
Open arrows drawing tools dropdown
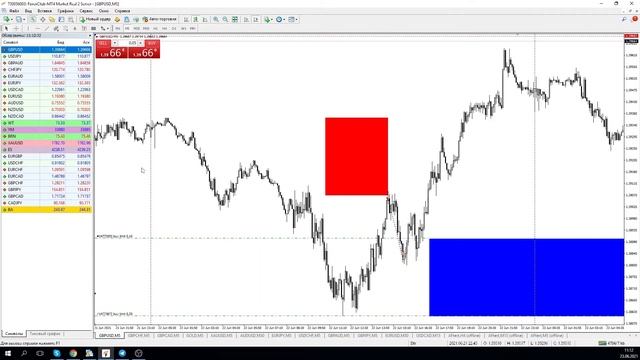tap(104, 29)
